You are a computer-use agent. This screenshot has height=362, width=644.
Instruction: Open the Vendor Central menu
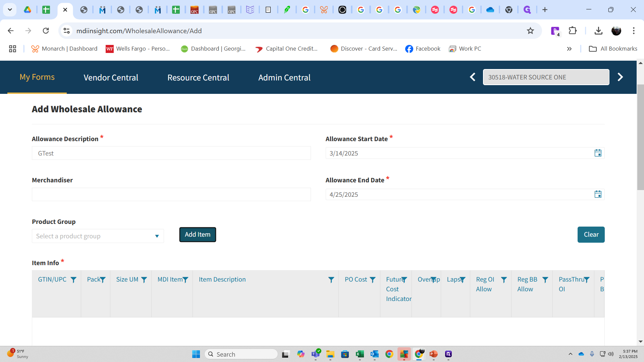click(111, 77)
